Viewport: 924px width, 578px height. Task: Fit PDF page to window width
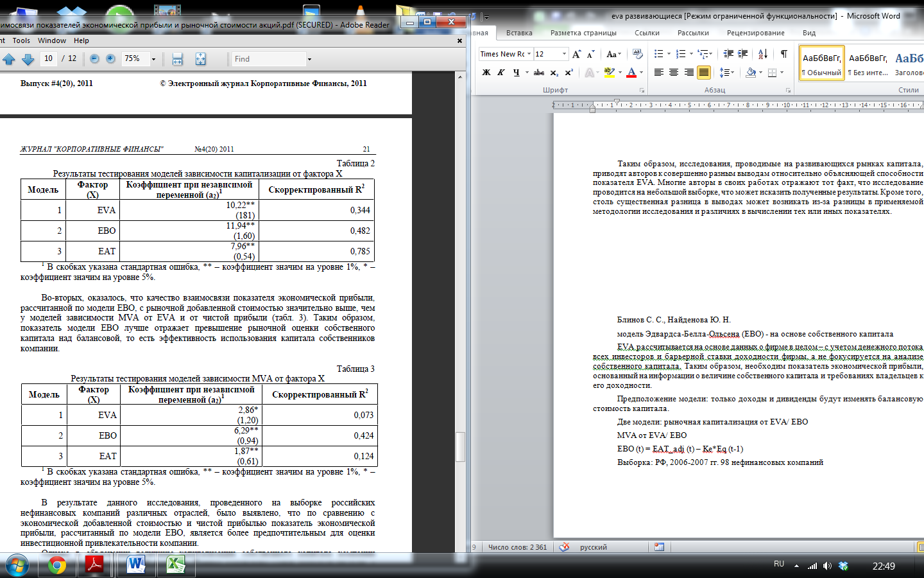click(178, 59)
